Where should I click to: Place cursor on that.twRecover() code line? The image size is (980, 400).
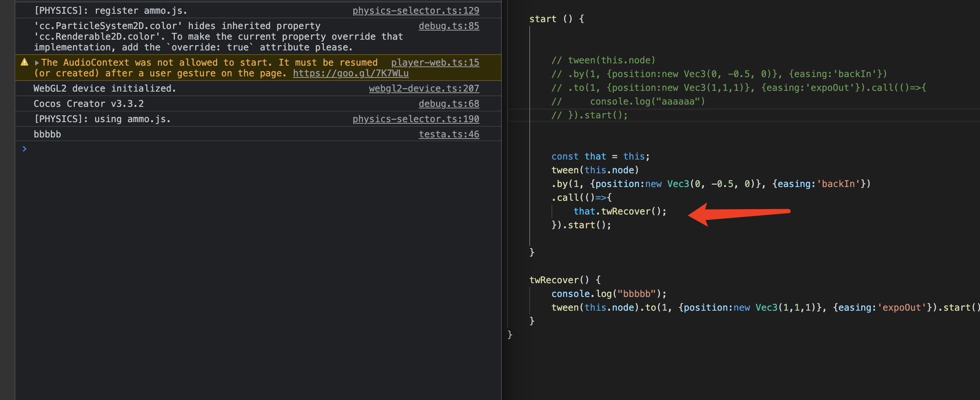coord(619,211)
